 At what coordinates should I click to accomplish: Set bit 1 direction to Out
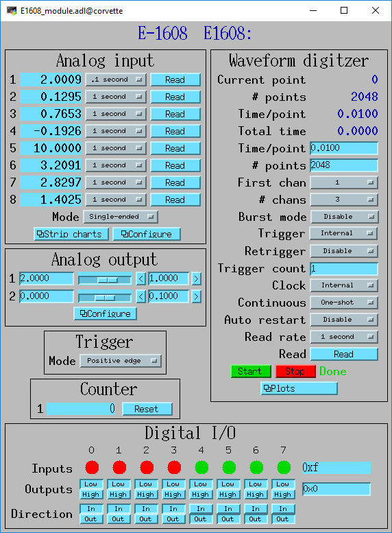(118, 519)
